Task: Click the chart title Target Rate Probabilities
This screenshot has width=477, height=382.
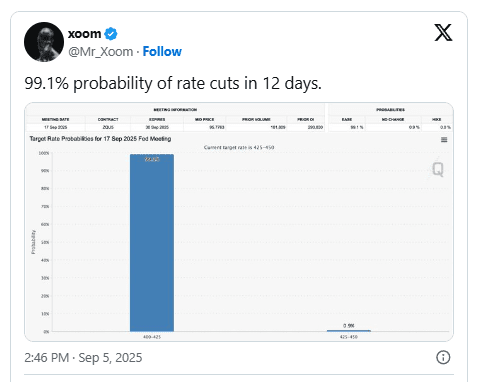Action: [100, 139]
